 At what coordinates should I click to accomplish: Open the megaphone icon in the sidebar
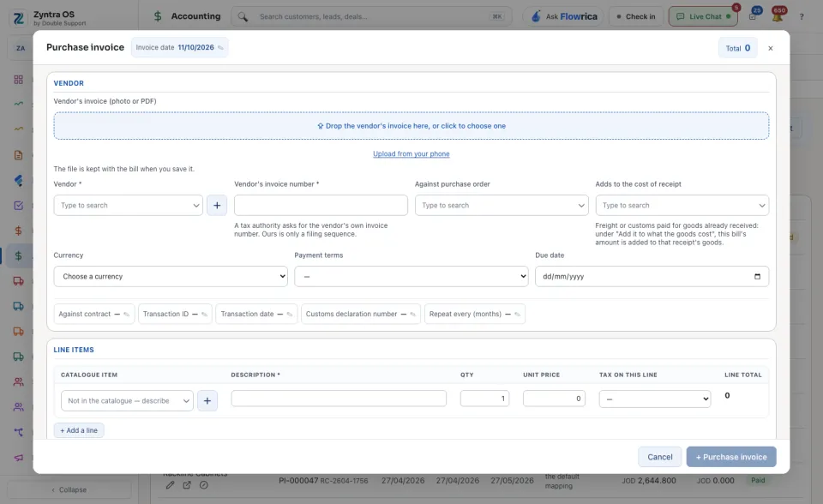pyautogui.click(x=18, y=457)
